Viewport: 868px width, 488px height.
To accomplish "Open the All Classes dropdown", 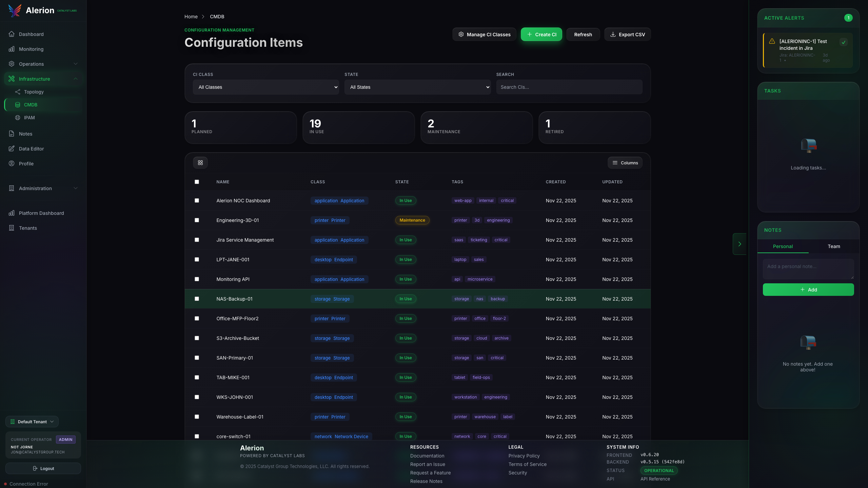I will [266, 87].
